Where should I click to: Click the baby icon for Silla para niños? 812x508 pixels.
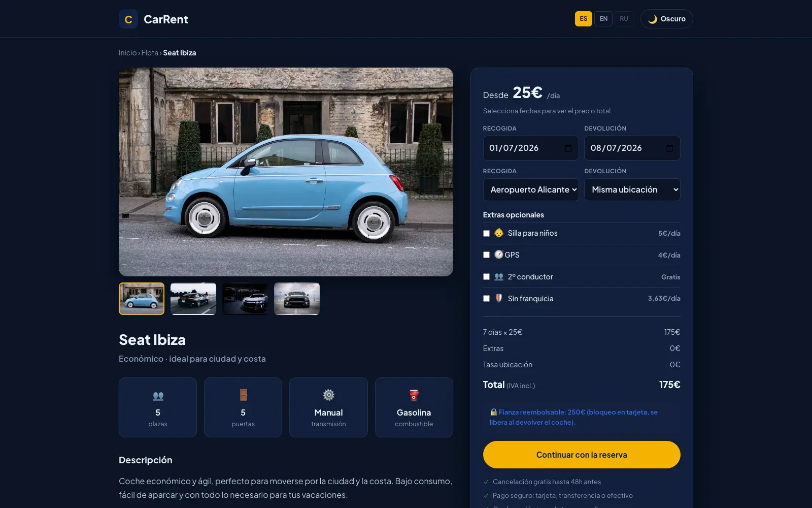tap(499, 233)
